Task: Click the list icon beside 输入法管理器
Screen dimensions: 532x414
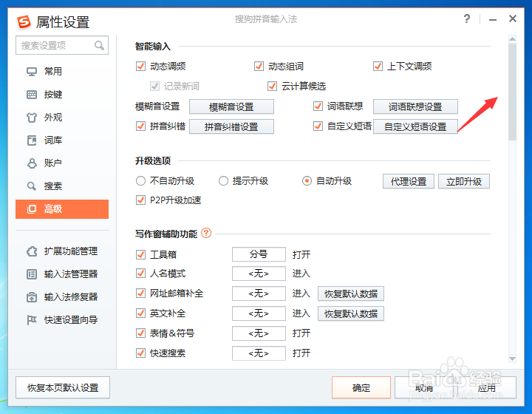Action: pyautogui.click(x=32, y=274)
